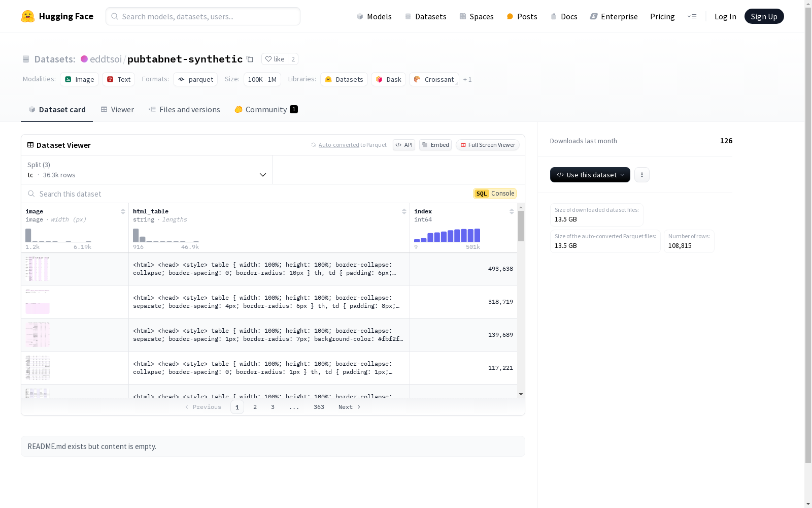Click the Embed button
812x508 pixels.
click(x=435, y=145)
